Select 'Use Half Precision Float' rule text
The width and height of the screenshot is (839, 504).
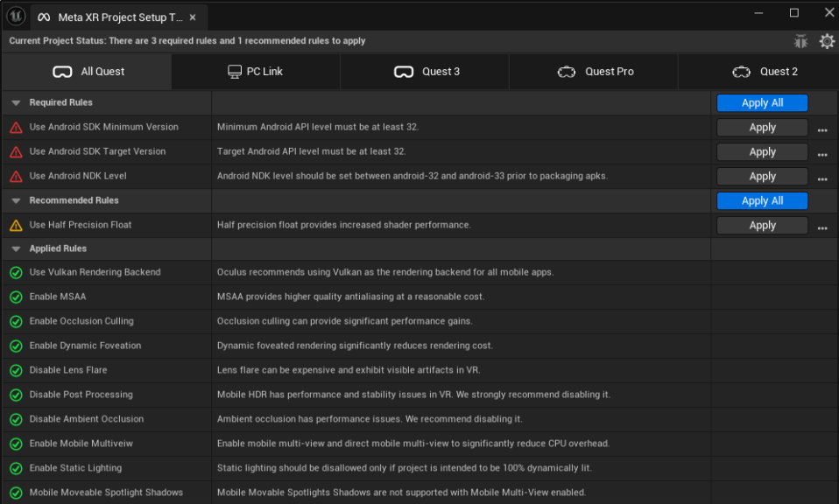coord(81,225)
